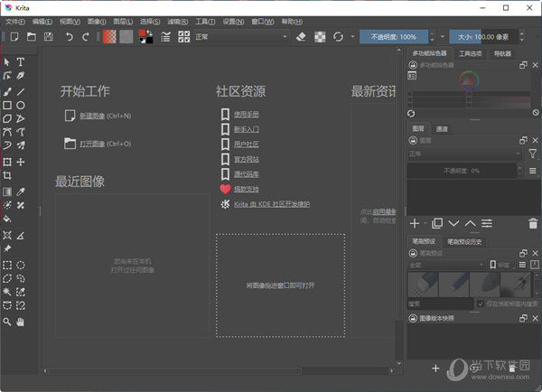The height and width of the screenshot is (392, 542).
Task: Select the Calligraphy tool
Action: [x=21, y=75]
